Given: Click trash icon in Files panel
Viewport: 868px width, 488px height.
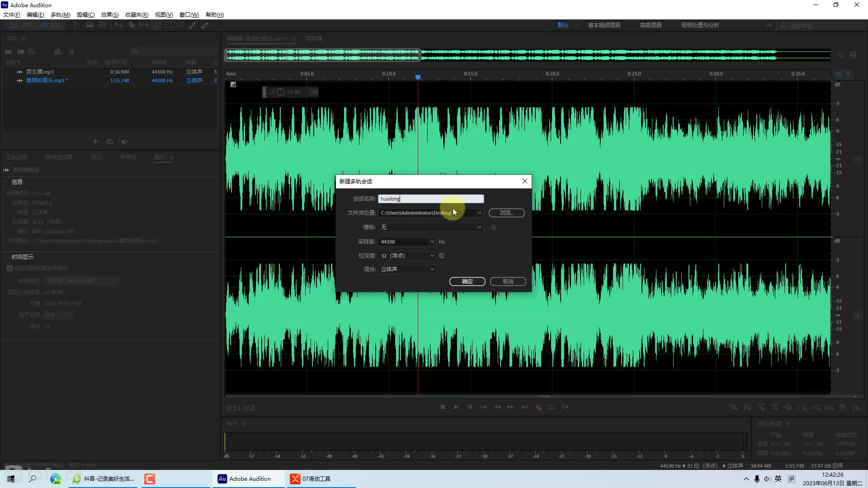Looking at the screenshot, I should [71, 52].
